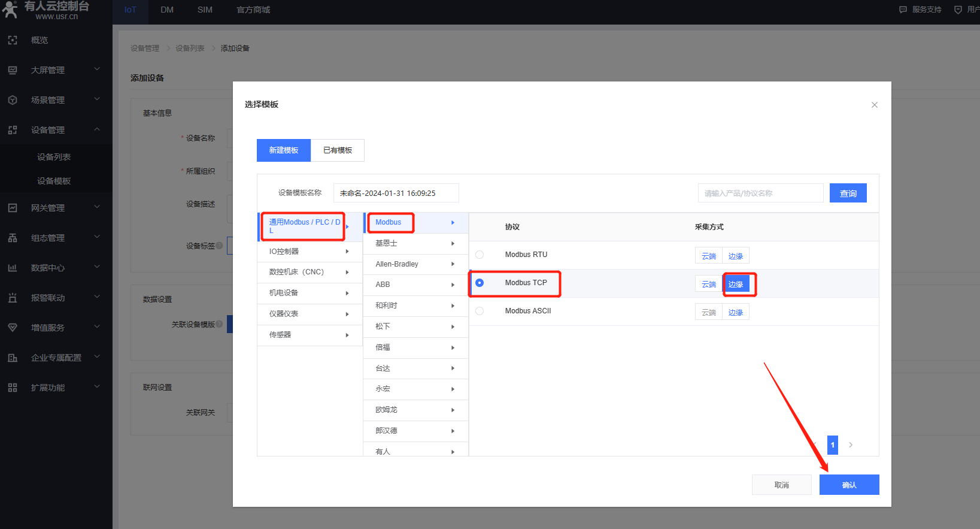980x529 pixels.
Task: Choose 云端 collection mode for Modbus TCP
Action: point(709,284)
